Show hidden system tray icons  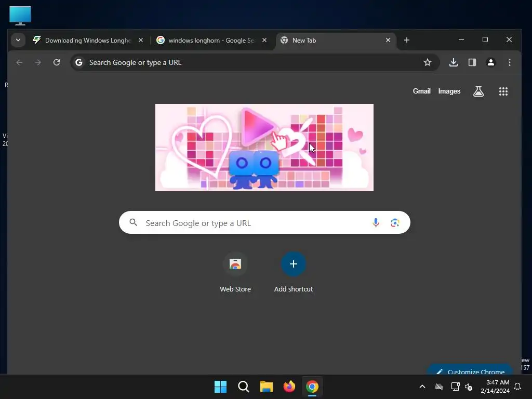[x=422, y=387]
